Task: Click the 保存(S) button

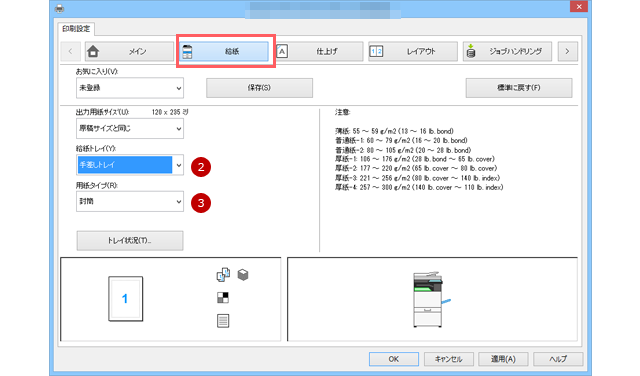Action: pyautogui.click(x=260, y=88)
